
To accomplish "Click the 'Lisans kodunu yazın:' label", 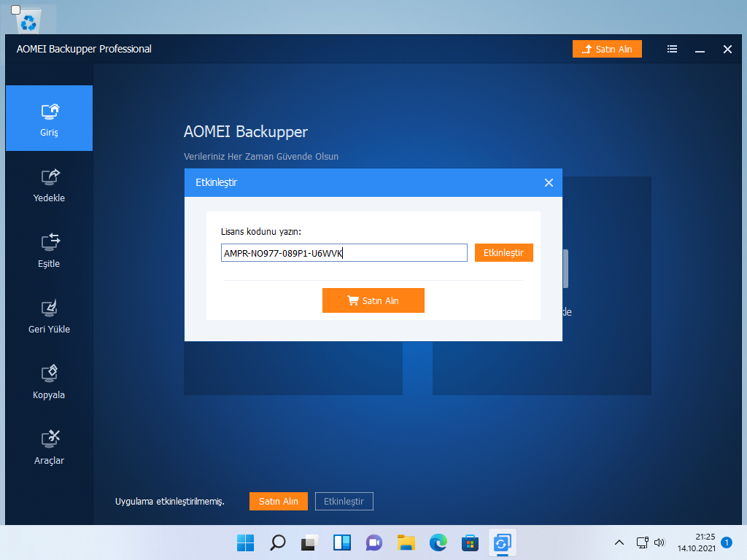I will pyautogui.click(x=261, y=231).
